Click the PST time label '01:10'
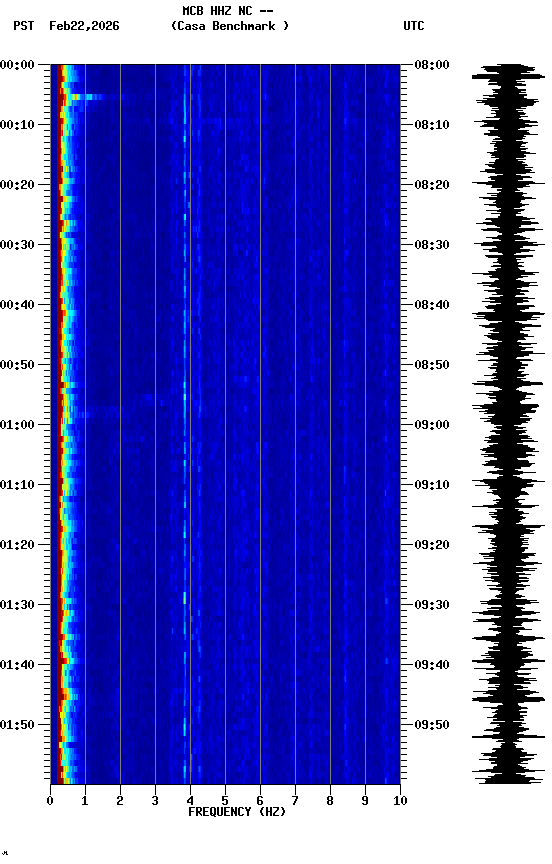The image size is (552, 864). [17, 485]
